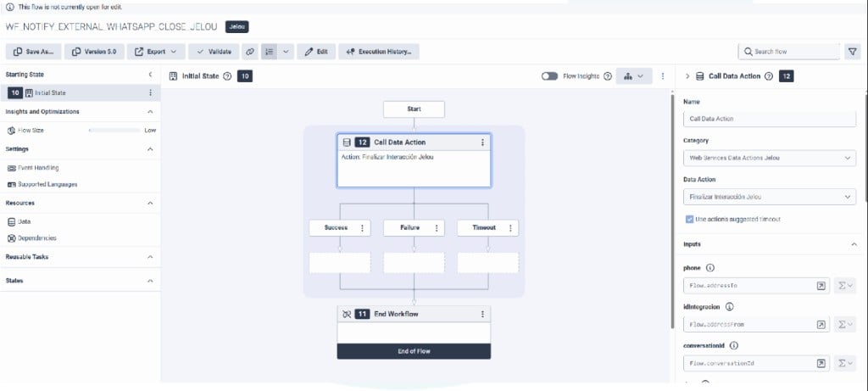
Task: Click the Name input field
Action: 770,119
